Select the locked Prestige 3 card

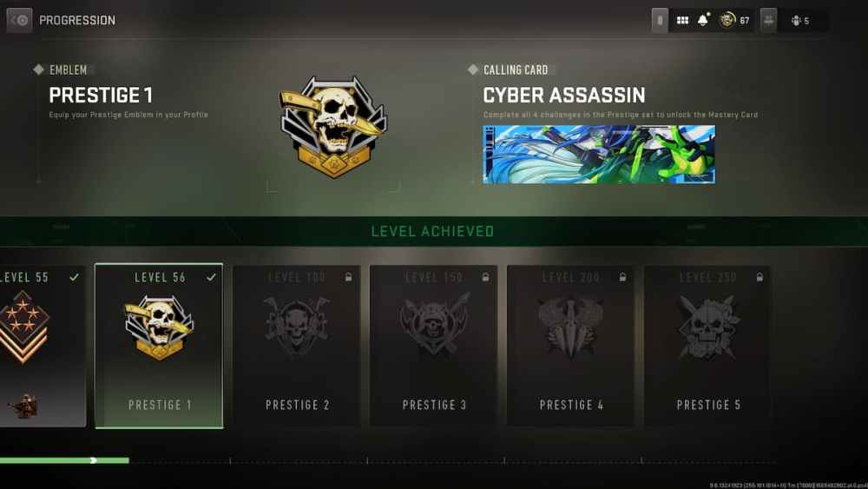[x=433, y=346]
